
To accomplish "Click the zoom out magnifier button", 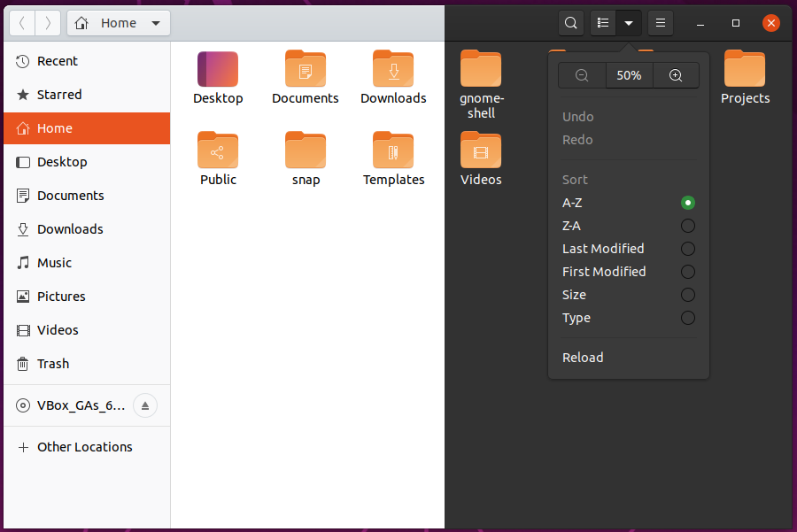I will pyautogui.click(x=582, y=76).
